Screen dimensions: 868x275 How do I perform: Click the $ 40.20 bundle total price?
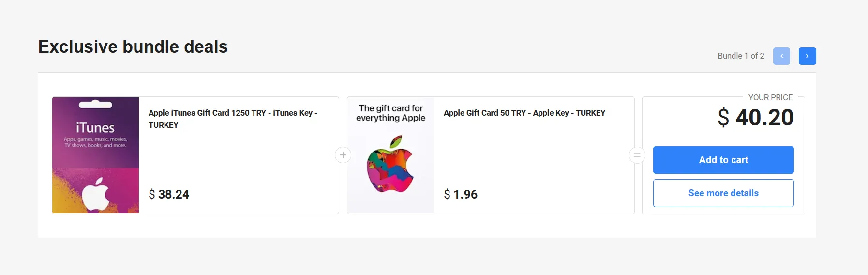[x=755, y=118]
